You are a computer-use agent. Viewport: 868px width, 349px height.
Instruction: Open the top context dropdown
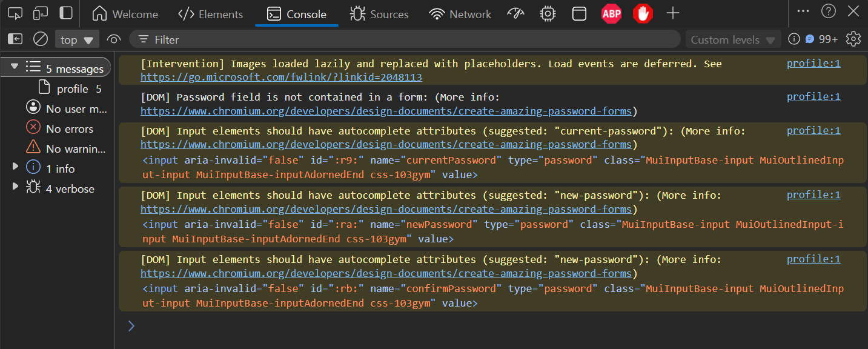tap(77, 40)
